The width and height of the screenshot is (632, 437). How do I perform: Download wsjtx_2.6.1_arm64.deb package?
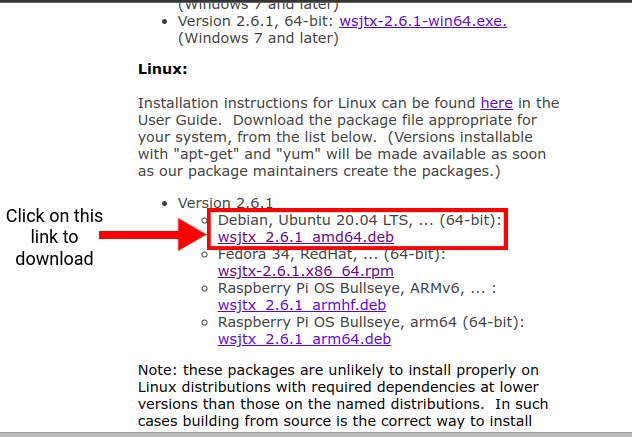tap(302, 339)
